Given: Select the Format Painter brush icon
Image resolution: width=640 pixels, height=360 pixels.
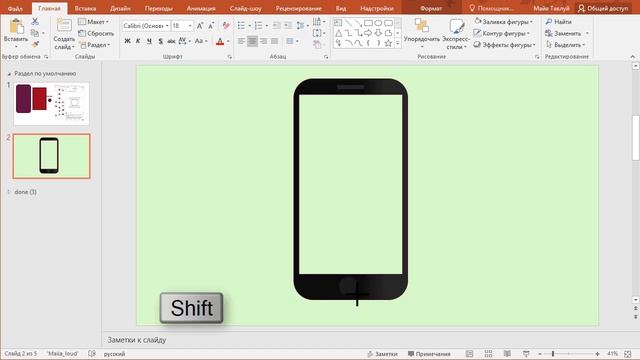Looking at the screenshot, I should point(36,44).
